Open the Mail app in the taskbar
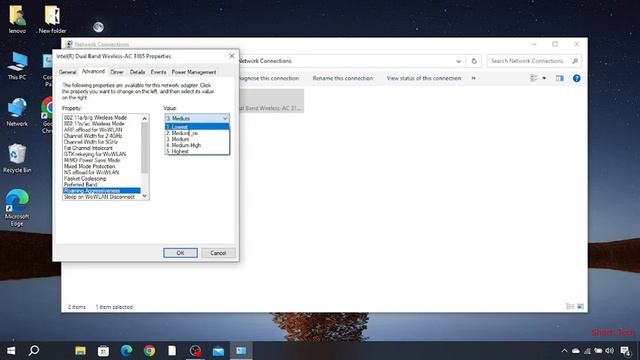 pos(218,351)
